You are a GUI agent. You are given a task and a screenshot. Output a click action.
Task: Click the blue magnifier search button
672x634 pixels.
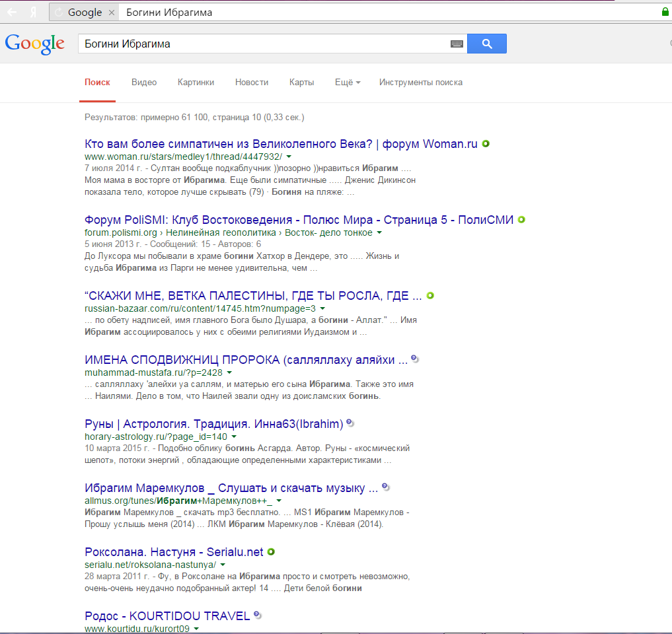(487, 44)
